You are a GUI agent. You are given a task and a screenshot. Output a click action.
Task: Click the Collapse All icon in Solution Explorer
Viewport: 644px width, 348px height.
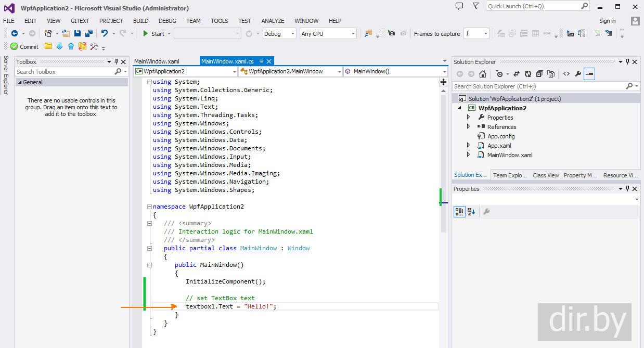click(x=539, y=74)
